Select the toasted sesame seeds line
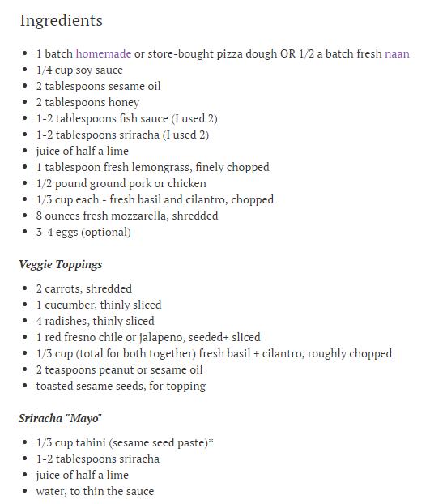 [121, 386]
